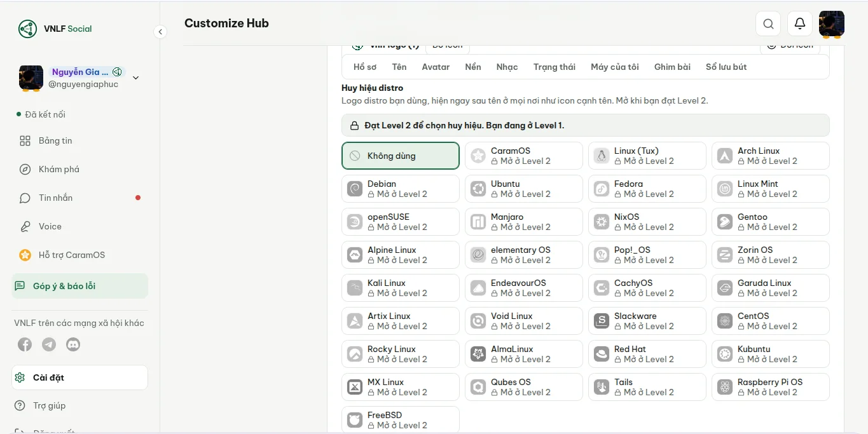Go to Bảng tin in sidebar

(x=80, y=140)
